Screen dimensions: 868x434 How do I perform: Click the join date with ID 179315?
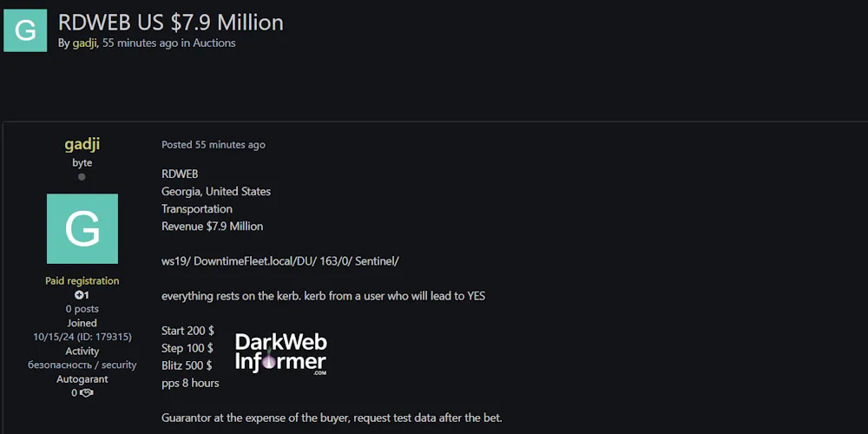82,337
